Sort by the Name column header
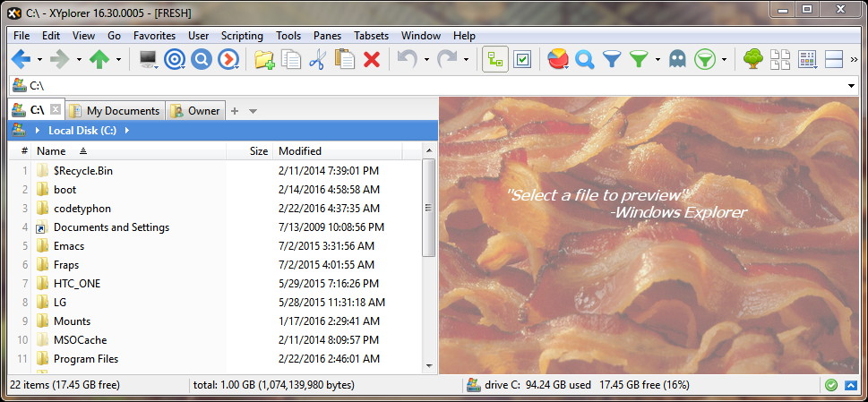This screenshot has width=868, height=402. point(130,151)
